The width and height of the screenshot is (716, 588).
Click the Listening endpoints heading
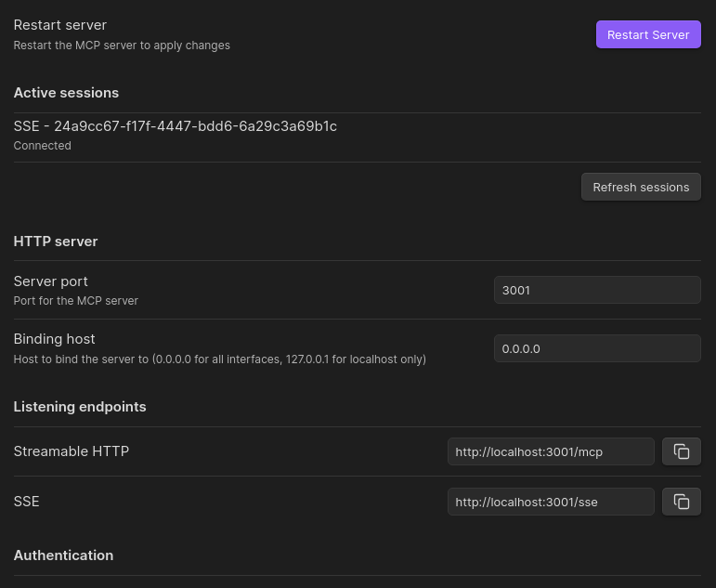point(80,407)
